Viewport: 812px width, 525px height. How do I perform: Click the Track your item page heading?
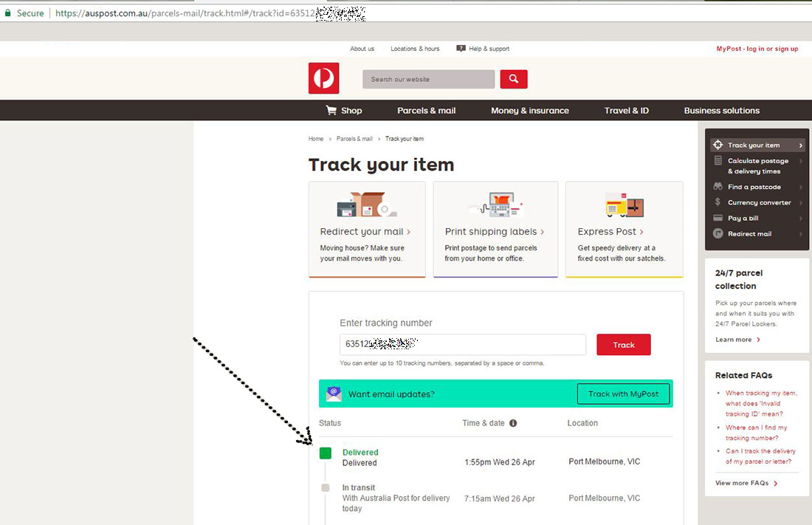pyautogui.click(x=381, y=165)
